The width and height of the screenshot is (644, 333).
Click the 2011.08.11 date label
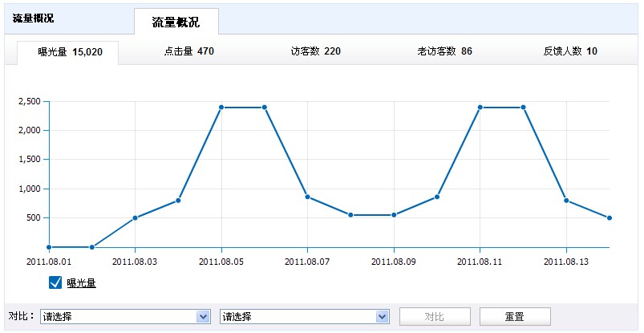click(x=480, y=262)
